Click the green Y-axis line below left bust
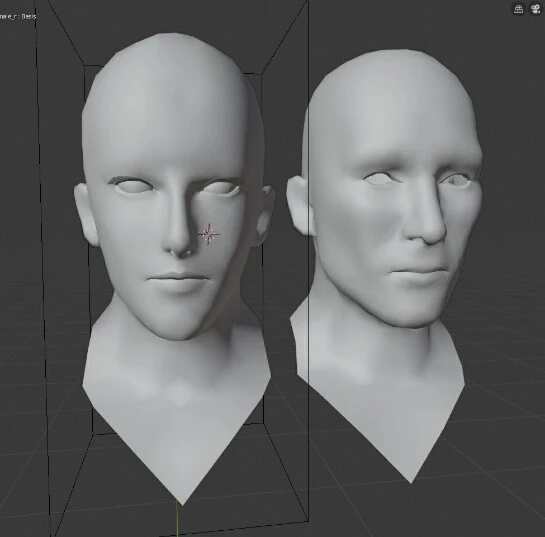 (177, 521)
